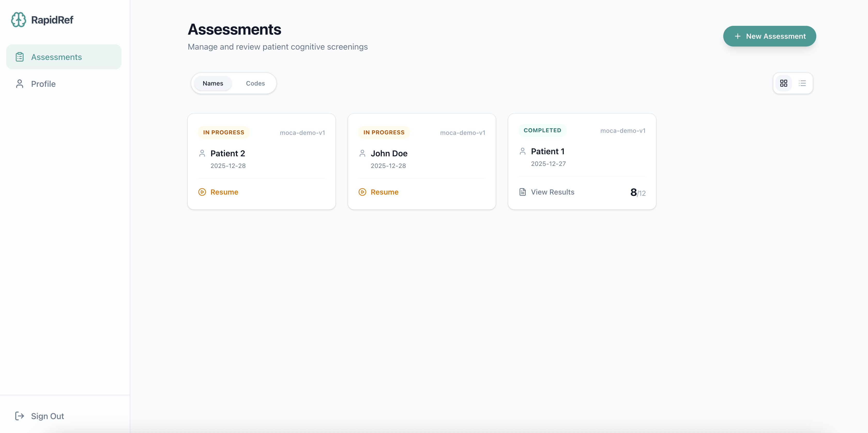
Task: Create a New Assessment
Action: point(769,36)
